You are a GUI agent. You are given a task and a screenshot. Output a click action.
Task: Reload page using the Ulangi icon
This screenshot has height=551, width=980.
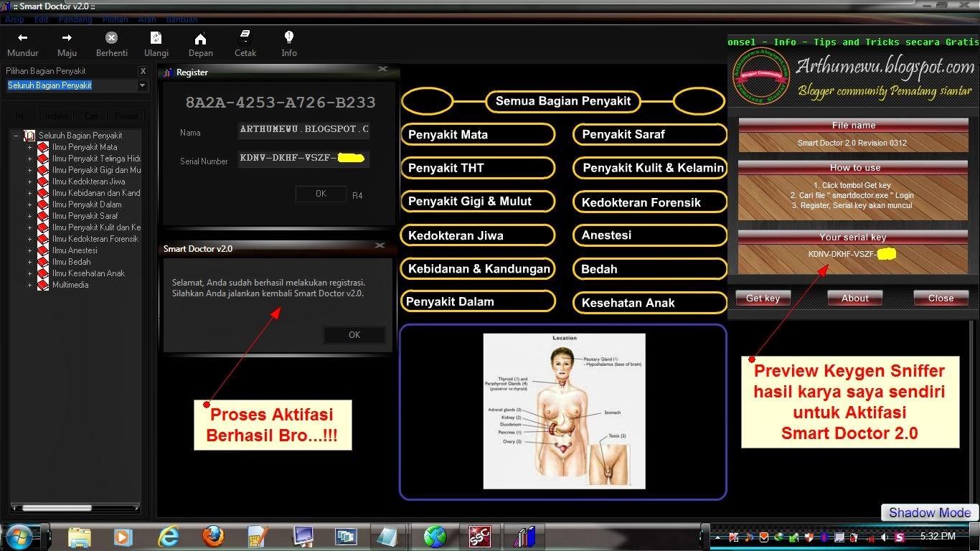pyautogui.click(x=156, y=38)
